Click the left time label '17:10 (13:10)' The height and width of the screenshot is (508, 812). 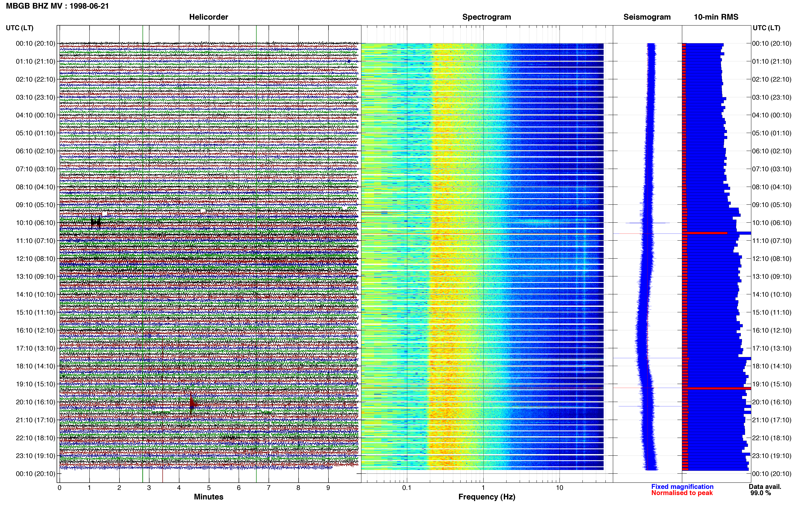tap(36, 348)
